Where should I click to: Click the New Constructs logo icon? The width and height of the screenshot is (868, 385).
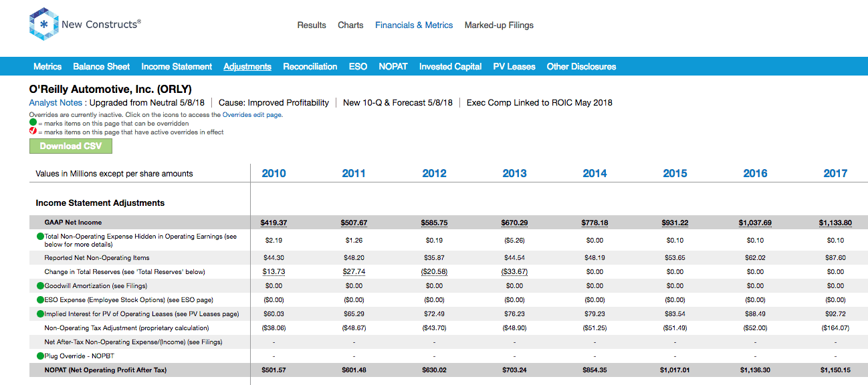pos(43,25)
